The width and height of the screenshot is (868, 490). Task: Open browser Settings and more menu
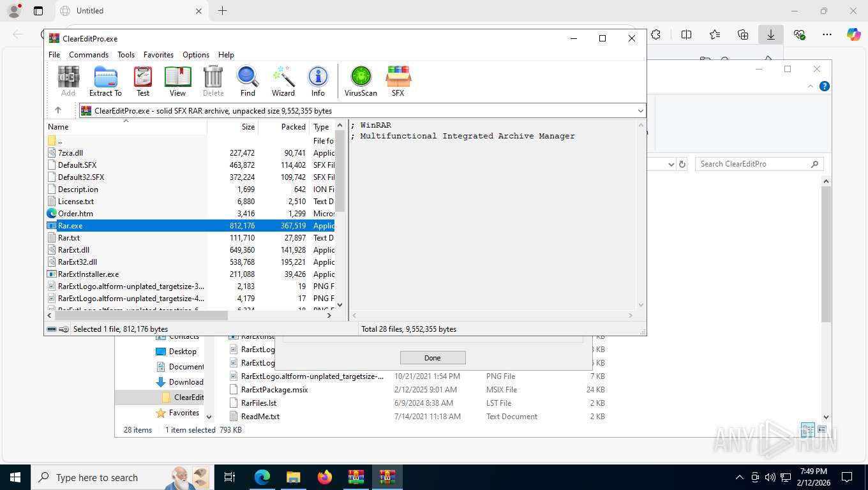pos(827,35)
